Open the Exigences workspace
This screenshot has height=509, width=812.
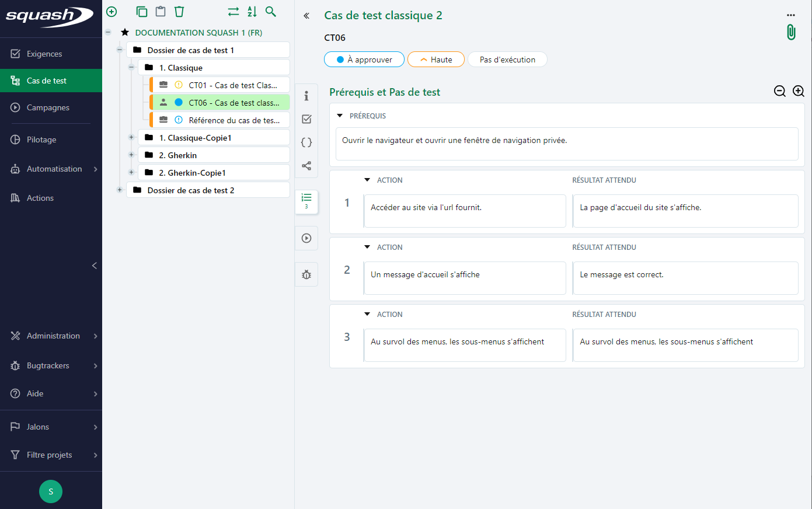(44, 54)
